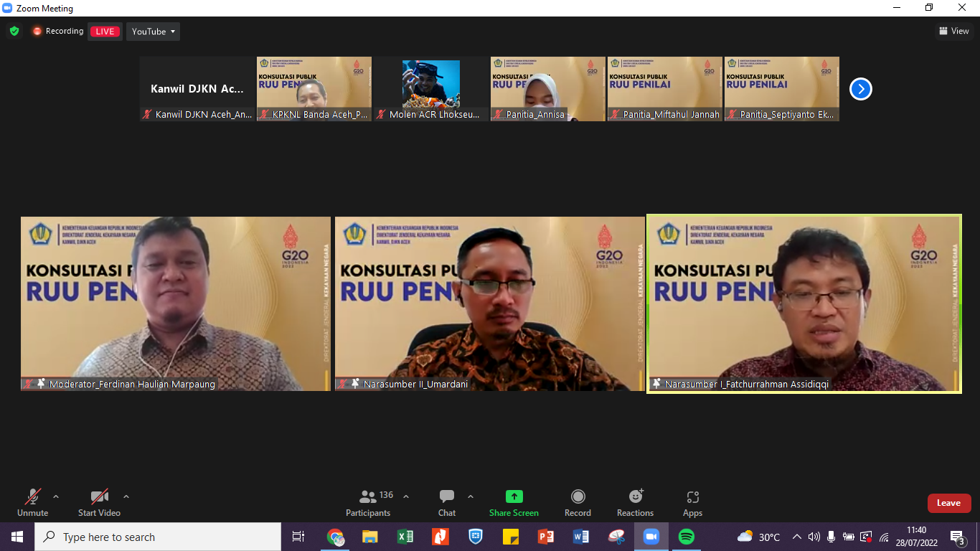Click the green security shield icon
This screenshot has width=980, height=551.
click(14, 31)
